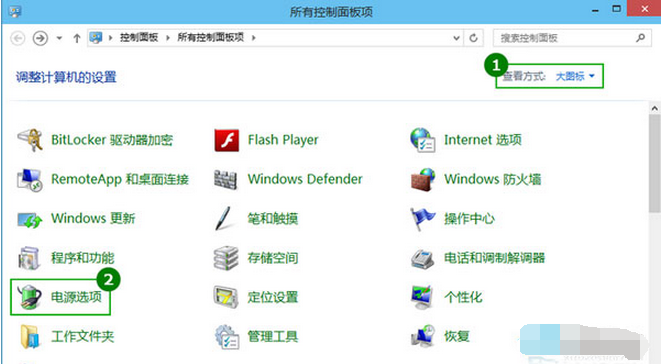Screen dimensions: 661x364
Task: Go forward with the forward arrow
Action: click(40, 38)
